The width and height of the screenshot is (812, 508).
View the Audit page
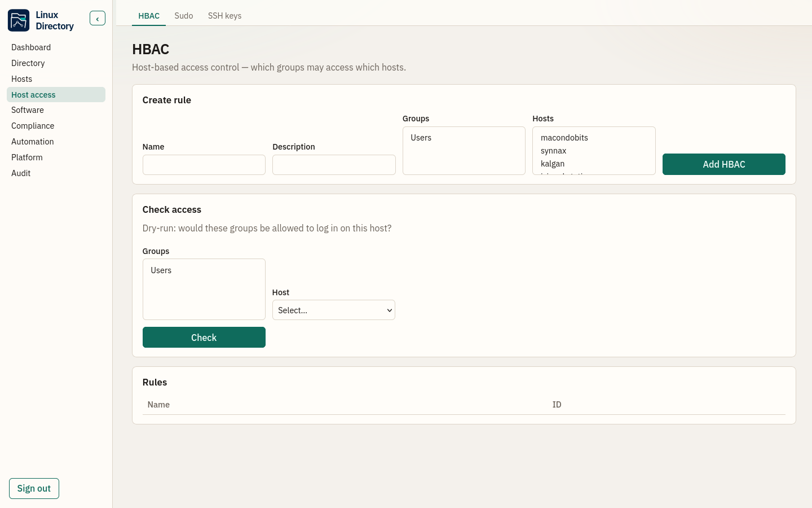tap(56, 173)
